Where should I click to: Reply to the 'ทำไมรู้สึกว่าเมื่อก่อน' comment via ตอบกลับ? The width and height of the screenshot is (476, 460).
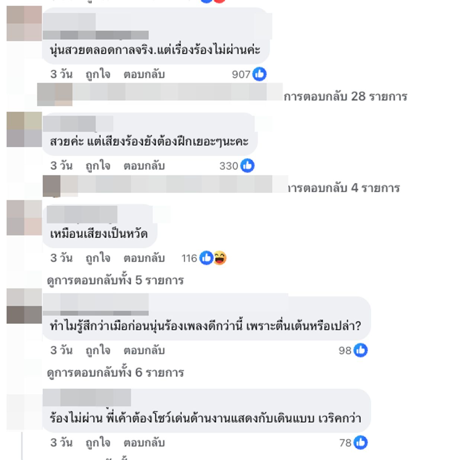(144, 350)
